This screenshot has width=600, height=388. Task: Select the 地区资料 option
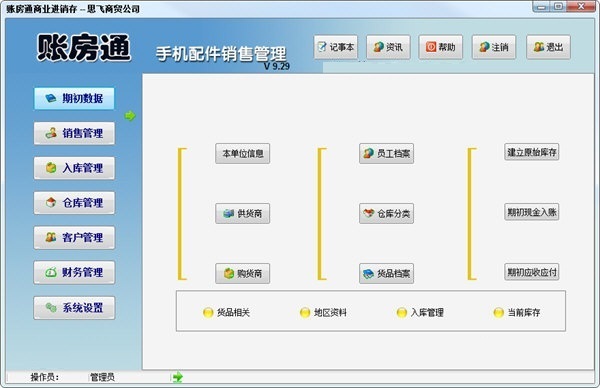tap(323, 313)
